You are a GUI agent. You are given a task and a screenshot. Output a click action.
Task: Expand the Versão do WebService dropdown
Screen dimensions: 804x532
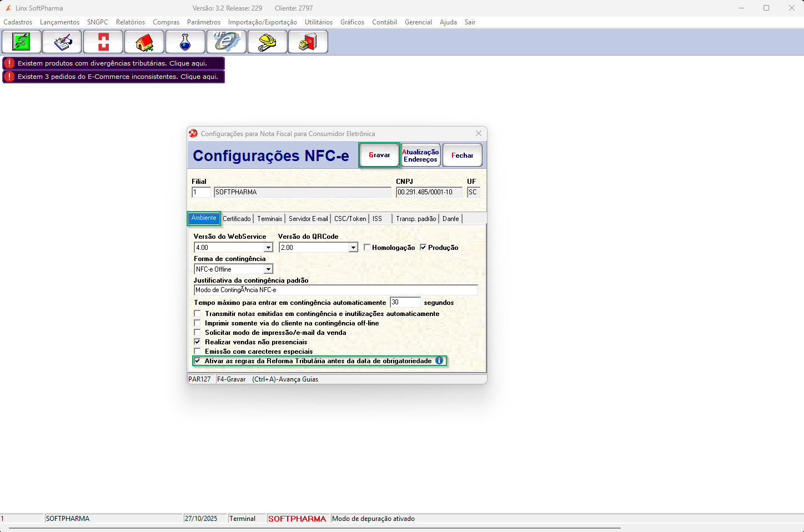pos(268,248)
